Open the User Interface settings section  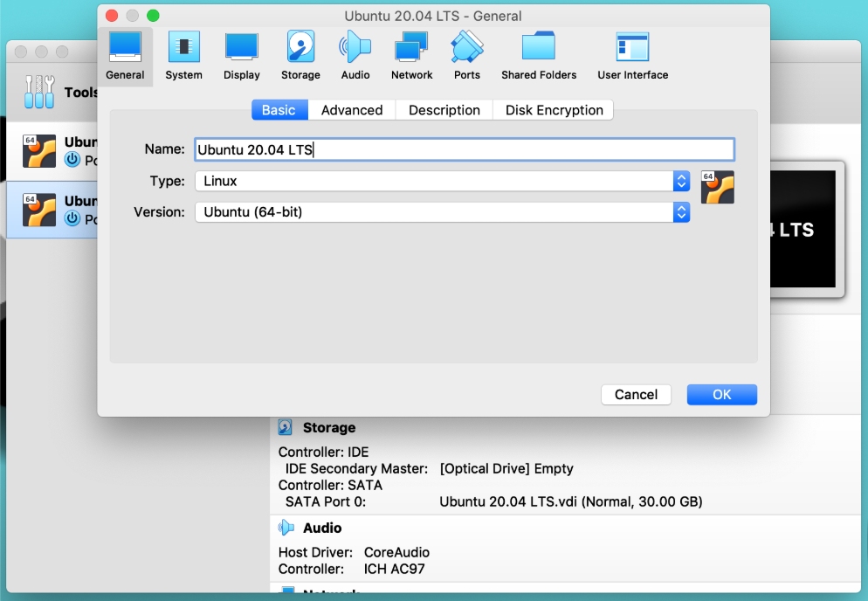[633, 56]
